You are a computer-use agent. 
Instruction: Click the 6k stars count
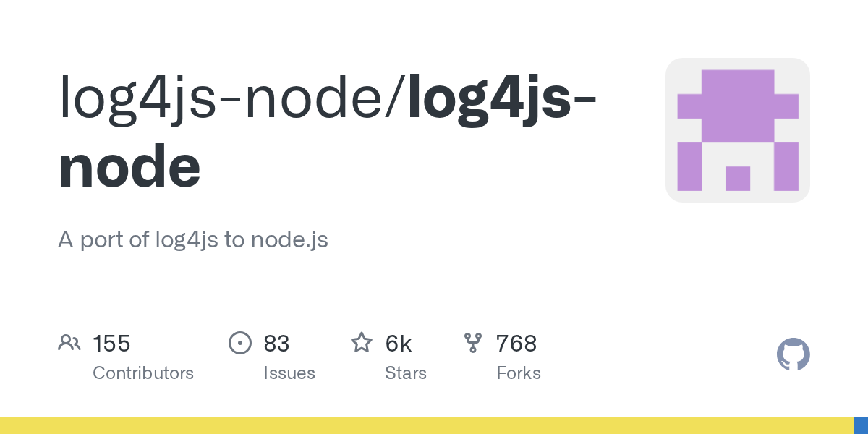[399, 344]
